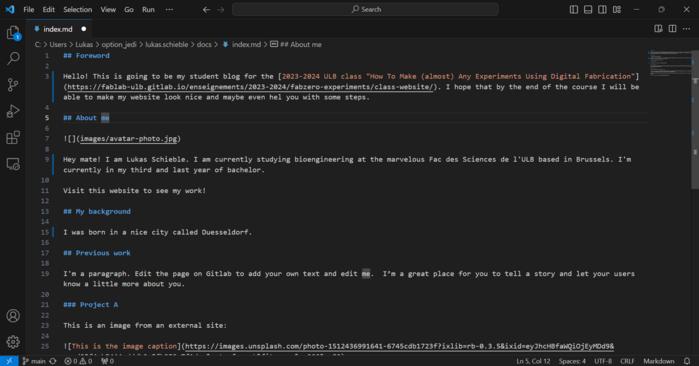The width and height of the screenshot is (699, 366).
Task: Synchronize changes icon in status bar
Action: [53, 361]
